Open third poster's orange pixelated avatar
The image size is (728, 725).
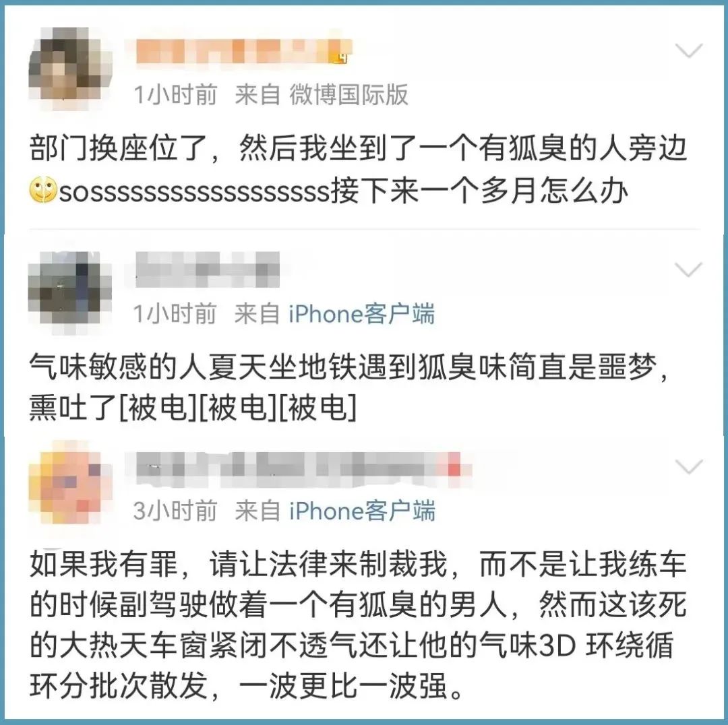[70, 483]
